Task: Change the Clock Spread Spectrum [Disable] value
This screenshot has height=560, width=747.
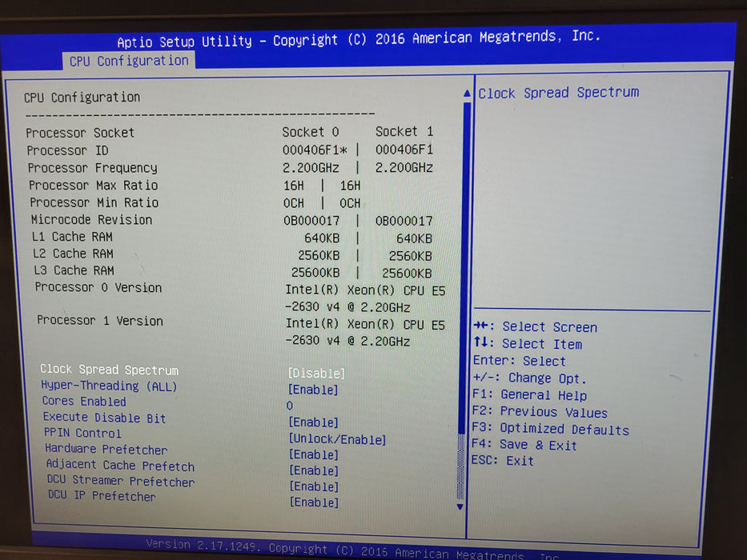Action: coord(316,374)
